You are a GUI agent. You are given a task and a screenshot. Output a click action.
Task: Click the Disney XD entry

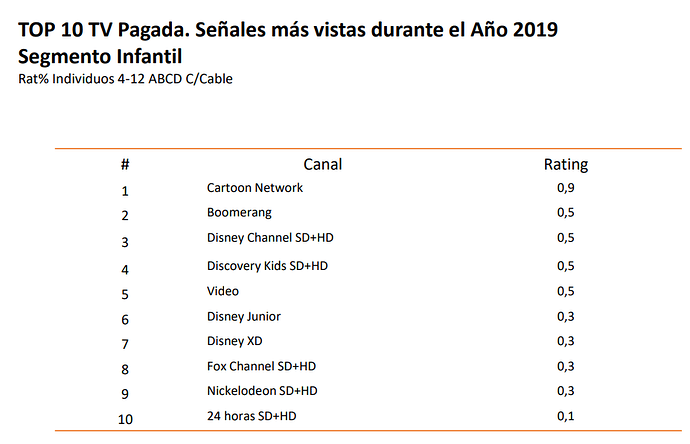click(235, 341)
